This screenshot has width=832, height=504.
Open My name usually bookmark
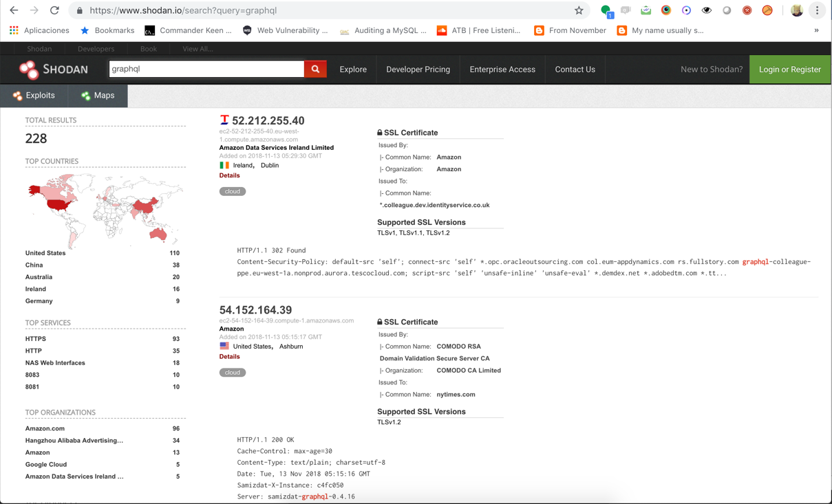[660, 30]
